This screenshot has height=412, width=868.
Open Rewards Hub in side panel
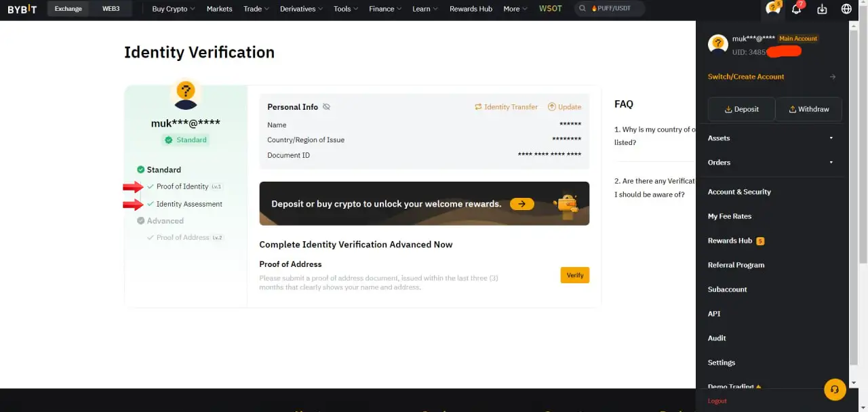click(730, 241)
